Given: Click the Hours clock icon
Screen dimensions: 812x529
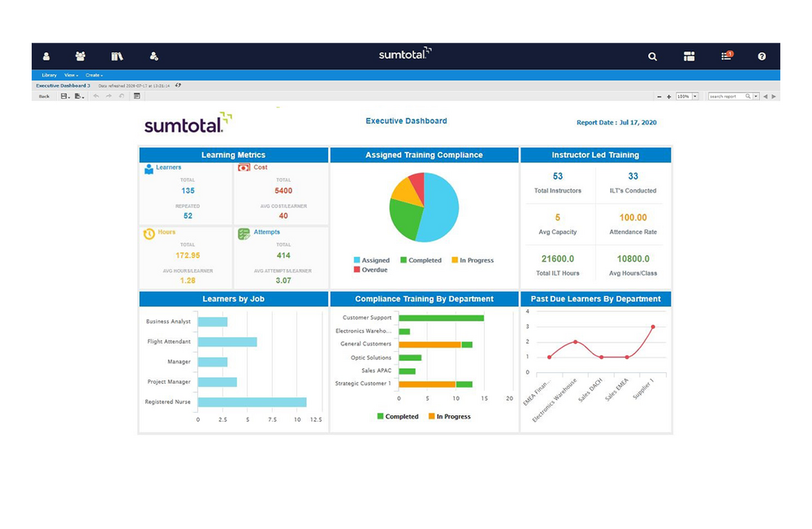Looking at the screenshot, I should [149, 234].
